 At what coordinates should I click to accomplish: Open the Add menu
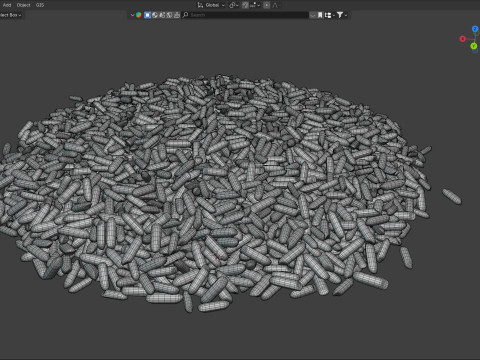coord(7,5)
